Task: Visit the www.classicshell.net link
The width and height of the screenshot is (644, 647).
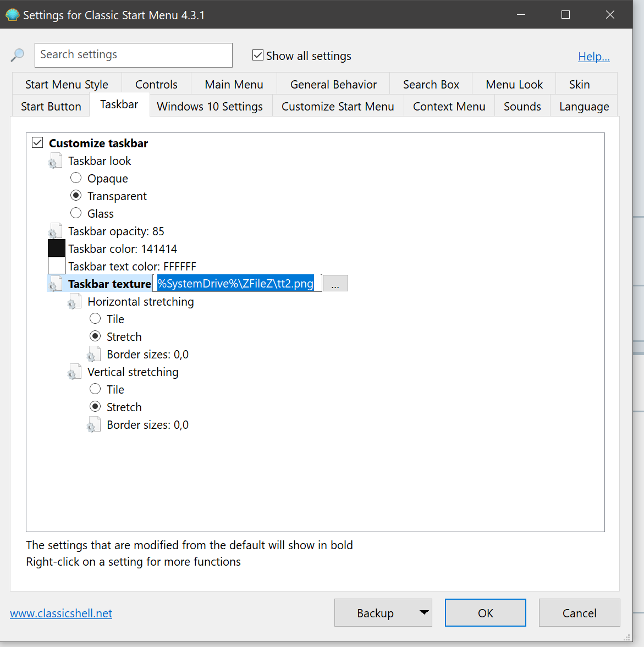Action: 61,613
